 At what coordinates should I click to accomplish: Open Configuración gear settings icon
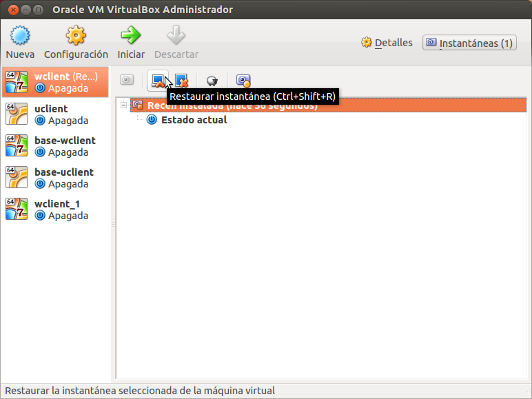coord(76,35)
